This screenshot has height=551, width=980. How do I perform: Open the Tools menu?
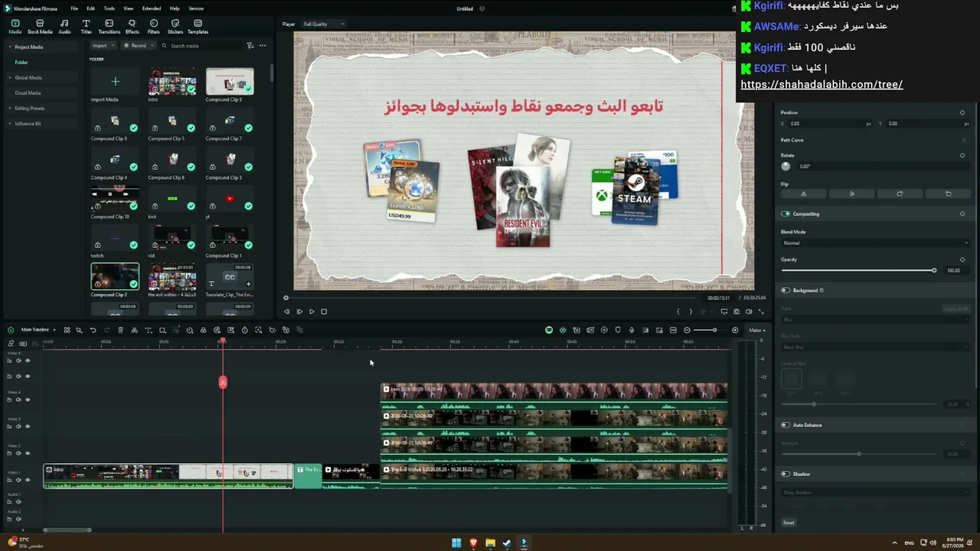[x=109, y=8]
